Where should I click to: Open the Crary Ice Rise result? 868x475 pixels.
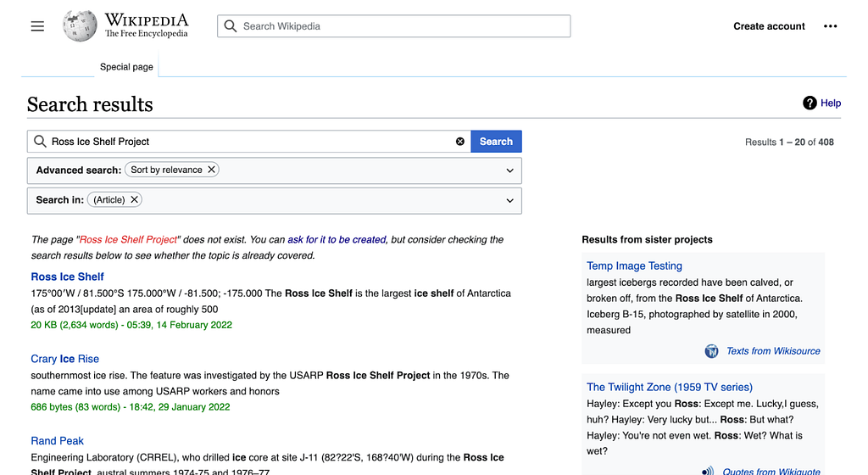pyautogui.click(x=64, y=359)
